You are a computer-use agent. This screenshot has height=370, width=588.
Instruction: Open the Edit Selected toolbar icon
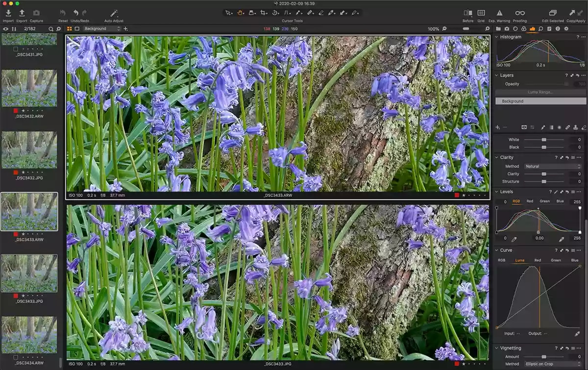pos(552,13)
